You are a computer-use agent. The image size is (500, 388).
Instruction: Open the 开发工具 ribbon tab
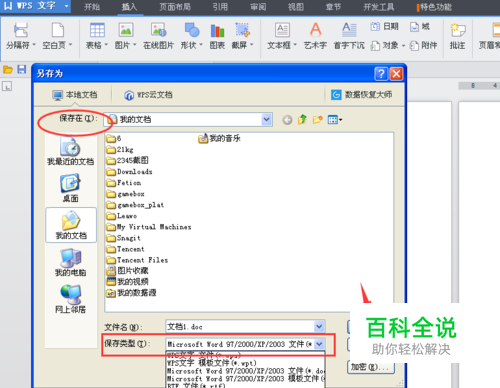point(378,7)
